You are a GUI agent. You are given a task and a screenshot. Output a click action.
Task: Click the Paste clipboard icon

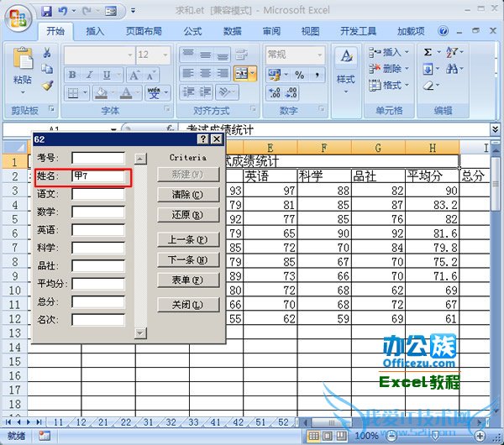23,59
